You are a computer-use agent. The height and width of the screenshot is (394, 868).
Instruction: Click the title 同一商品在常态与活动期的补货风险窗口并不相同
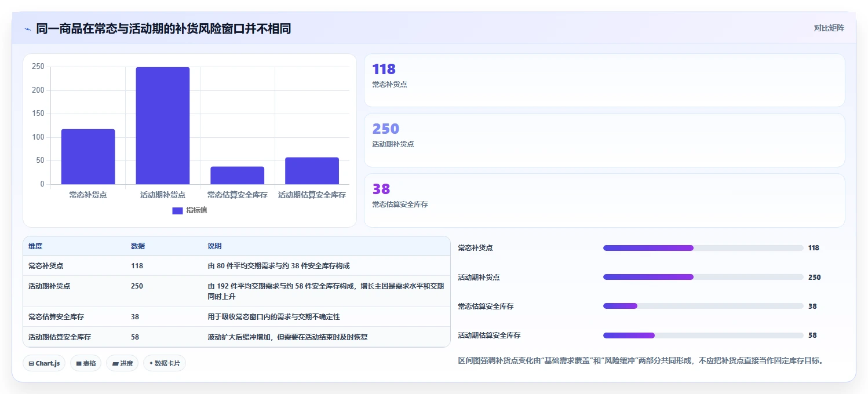tap(163, 28)
